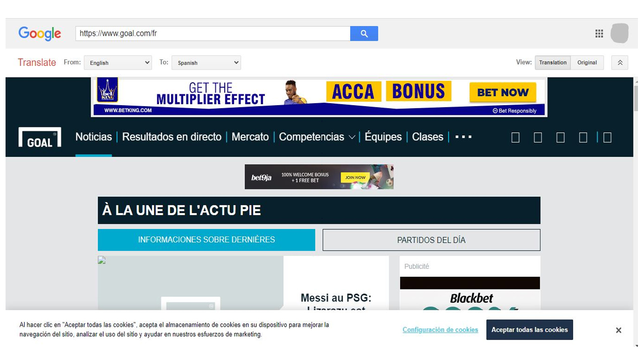644x363 pixels.
Task: Close the cookie banner with X
Action: [x=618, y=330]
